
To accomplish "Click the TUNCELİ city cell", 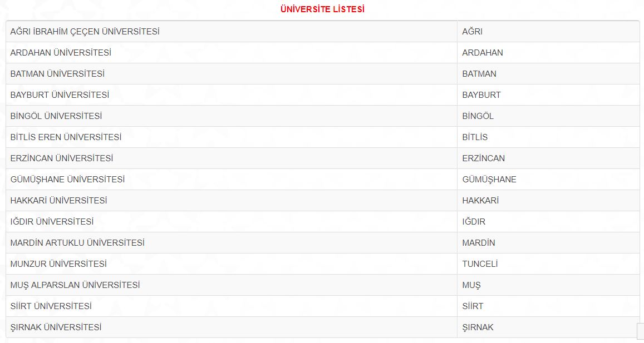I will (548, 264).
